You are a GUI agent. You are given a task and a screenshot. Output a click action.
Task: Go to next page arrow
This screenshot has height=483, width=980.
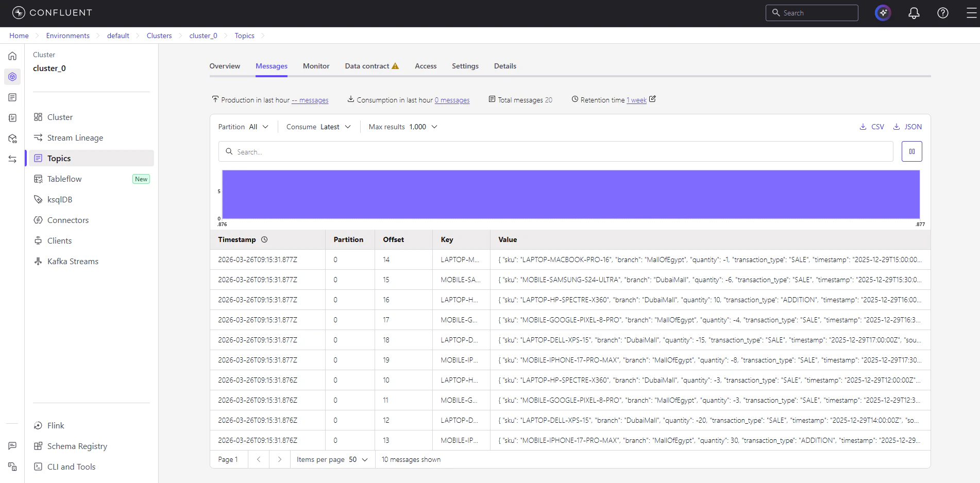coord(280,459)
